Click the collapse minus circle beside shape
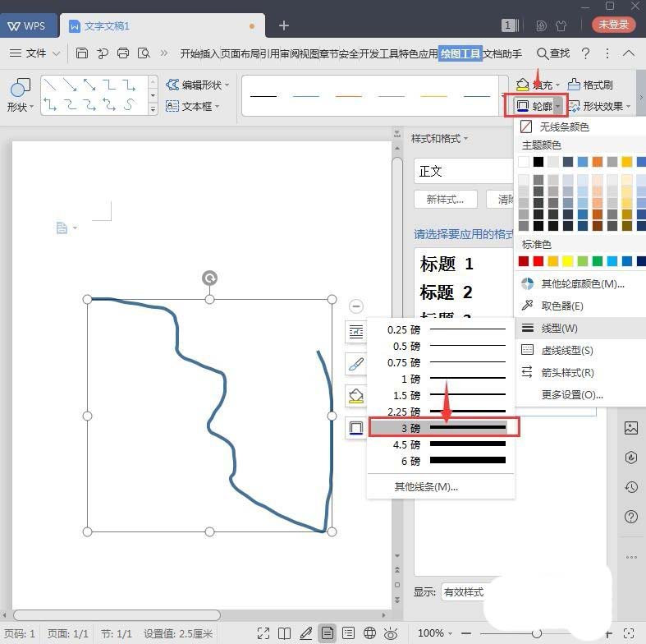This screenshot has width=646, height=644. click(356, 306)
